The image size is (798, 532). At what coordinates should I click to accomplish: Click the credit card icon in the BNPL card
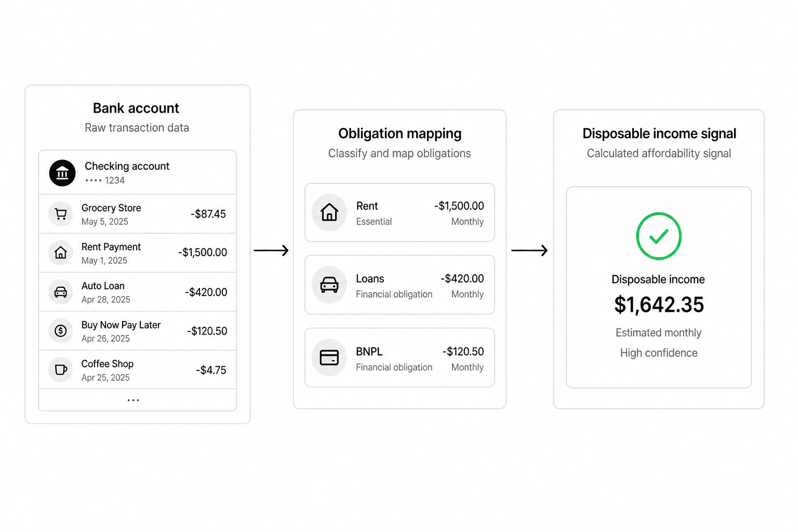pyautogui.click(x=329, y=357)
